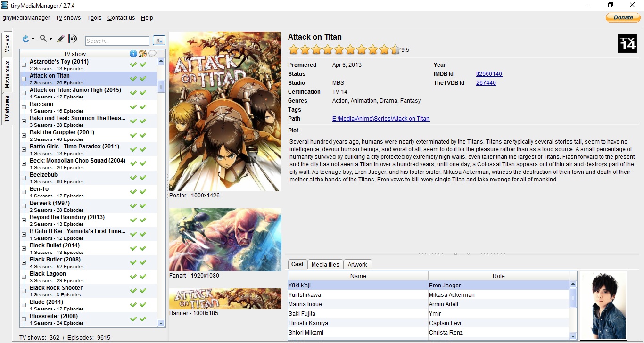The image size is (644, 343).
Task: Click the Search text field
Action: [x=117, y=41]
